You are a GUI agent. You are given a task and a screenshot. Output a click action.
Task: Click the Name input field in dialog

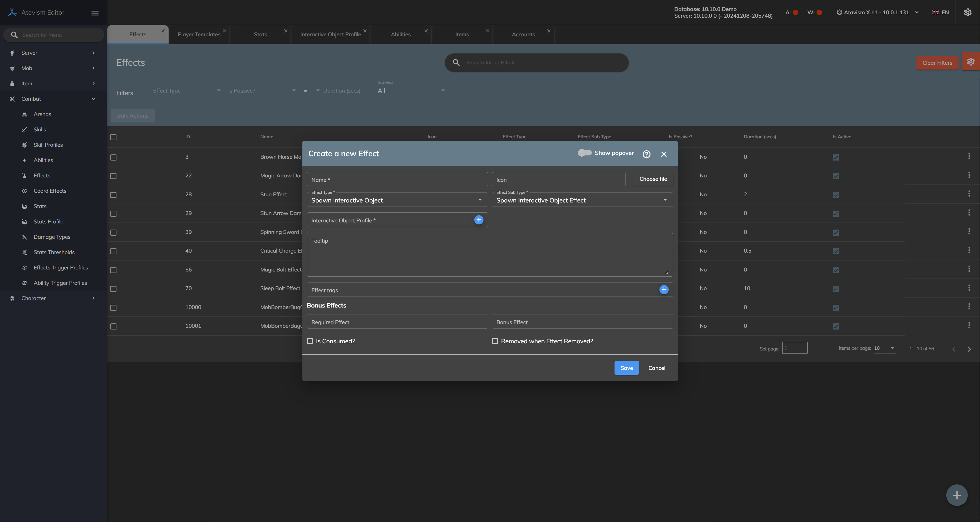click(397, 180)
